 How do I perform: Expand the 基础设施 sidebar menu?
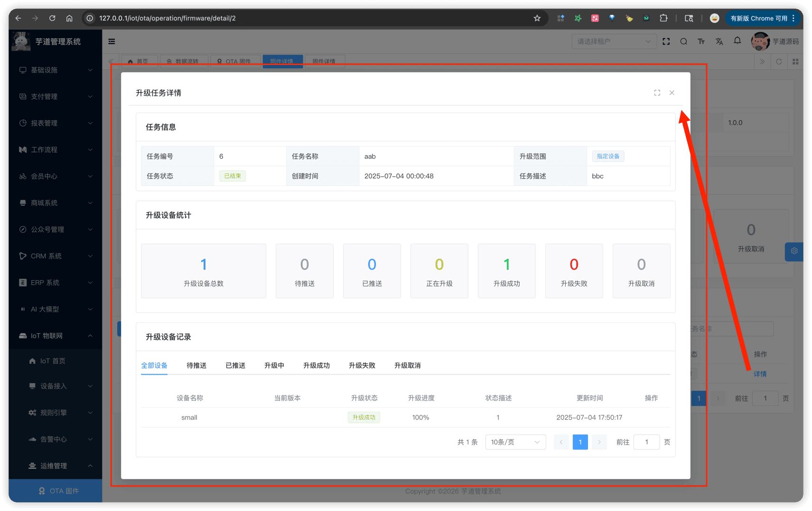point(56,70)
